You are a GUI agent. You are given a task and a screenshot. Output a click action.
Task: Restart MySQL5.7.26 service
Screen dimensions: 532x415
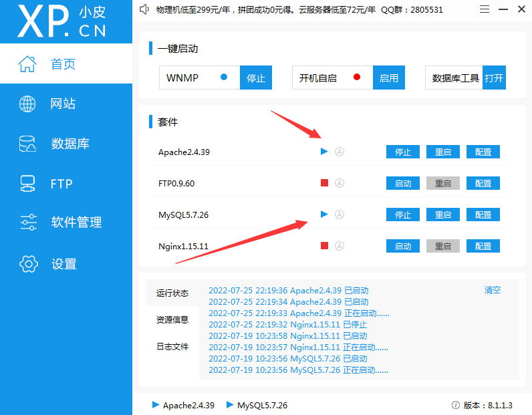pyautogui.click(x=442, y=215)
